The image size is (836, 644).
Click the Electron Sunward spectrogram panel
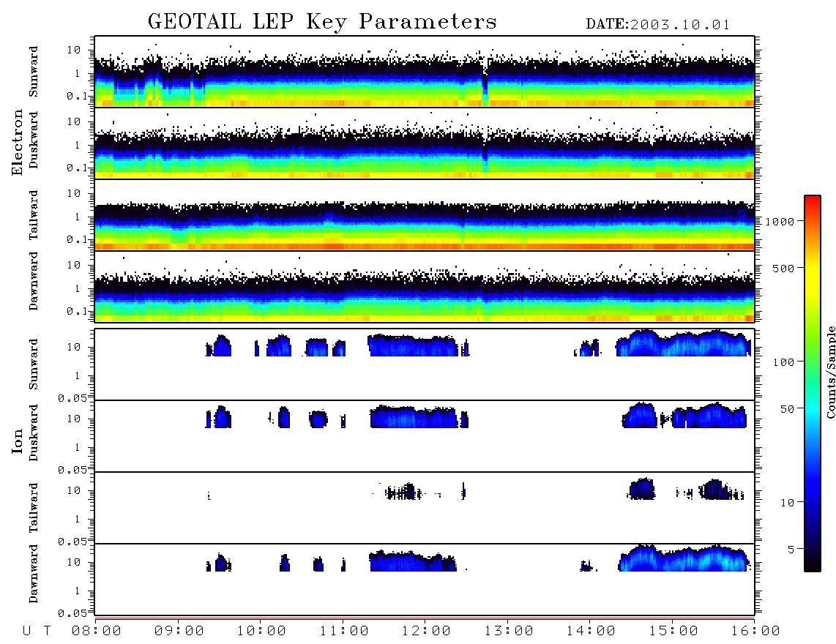[425, 72]
